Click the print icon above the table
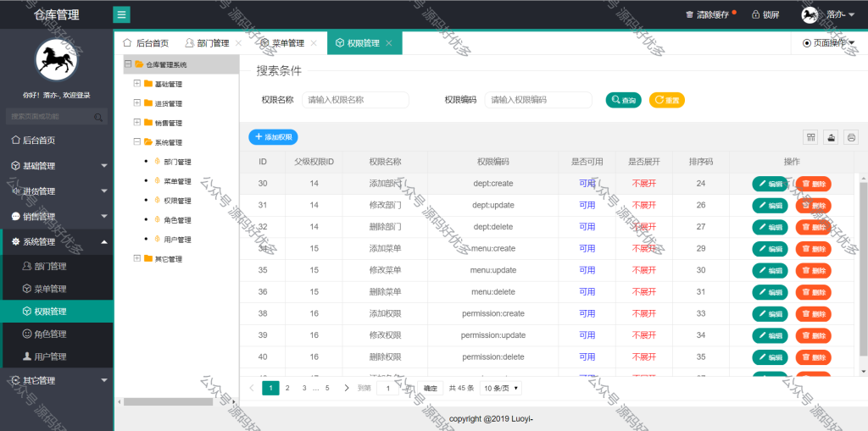 [851, 137]
